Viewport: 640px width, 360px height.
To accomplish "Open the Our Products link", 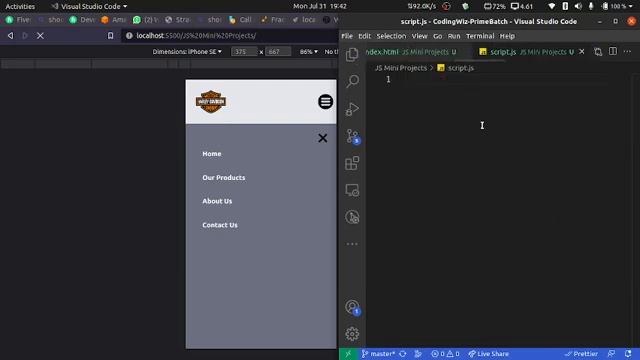I will click(224, 178).
